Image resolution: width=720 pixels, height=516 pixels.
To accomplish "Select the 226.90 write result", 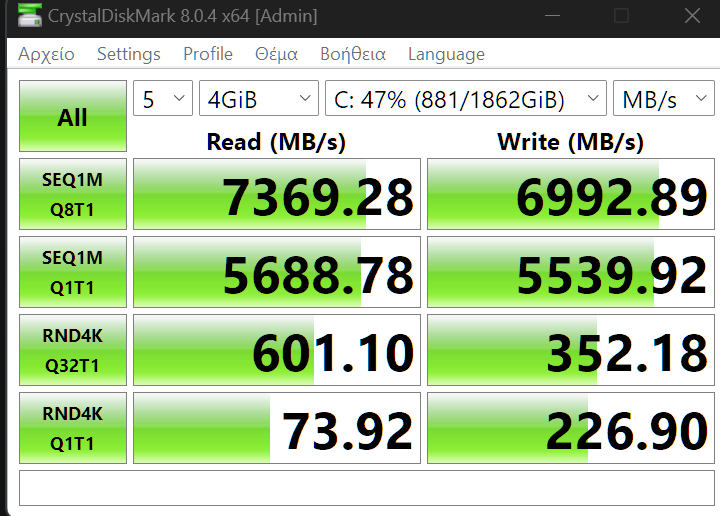I will click(x=571, y=428).
